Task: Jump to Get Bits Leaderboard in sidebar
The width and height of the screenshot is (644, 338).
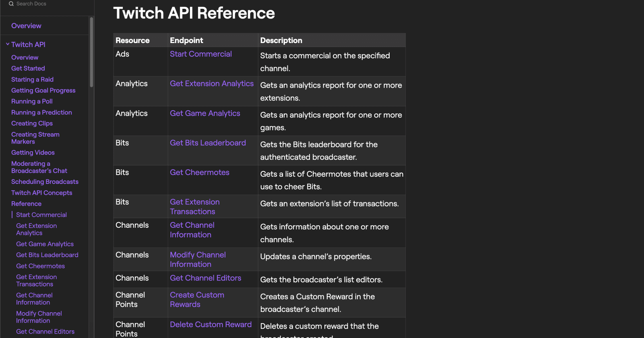Action: click(x=47, y=255)
